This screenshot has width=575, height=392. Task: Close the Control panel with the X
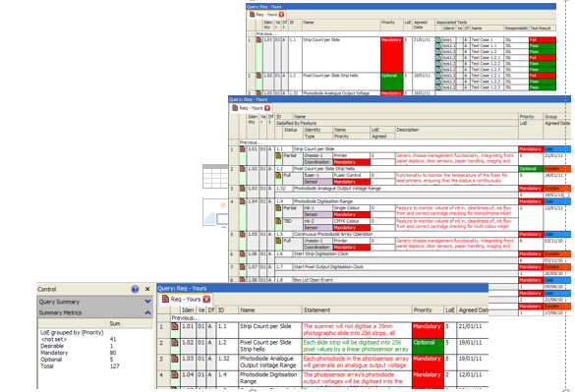147,289
